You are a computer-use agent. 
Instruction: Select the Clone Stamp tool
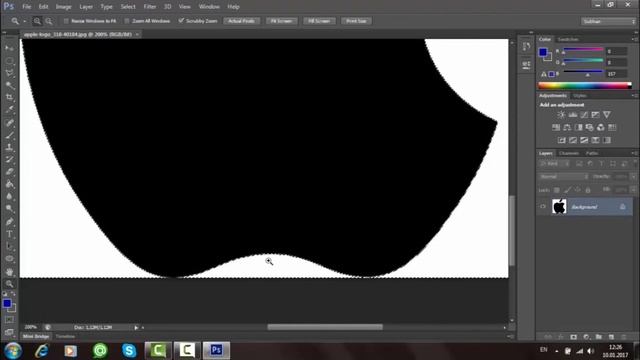9,147
